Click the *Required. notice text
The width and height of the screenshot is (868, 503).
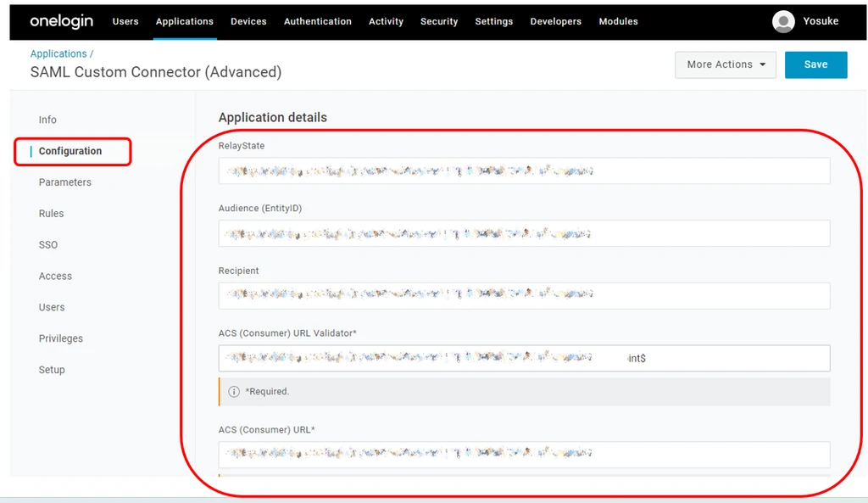[267, 392]
